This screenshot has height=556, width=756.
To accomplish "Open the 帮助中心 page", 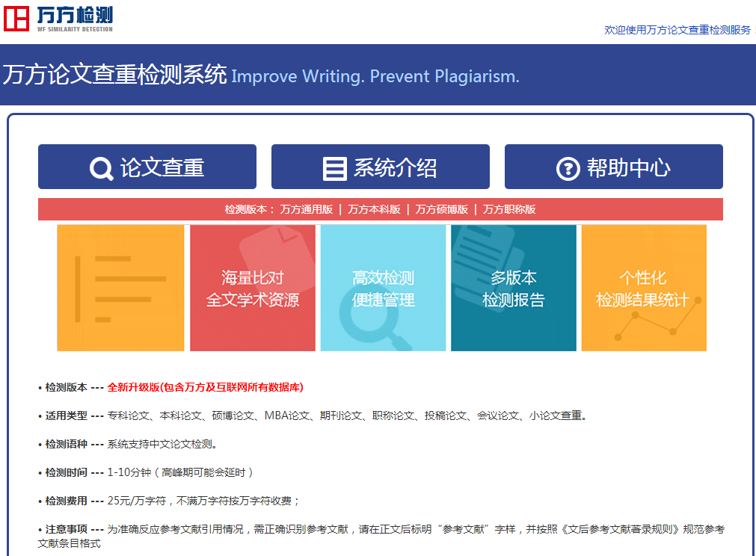I will [x=614, y=167].
